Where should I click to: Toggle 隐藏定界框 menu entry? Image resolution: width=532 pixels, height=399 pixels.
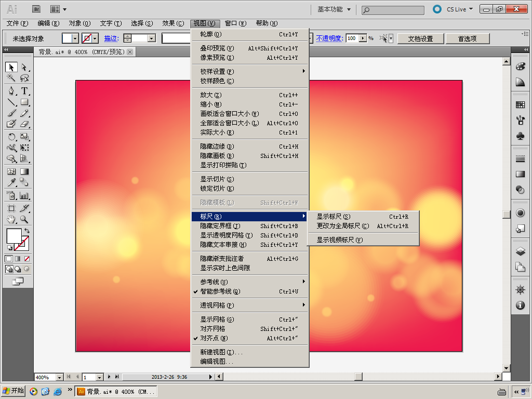click(x=250, y=226)
